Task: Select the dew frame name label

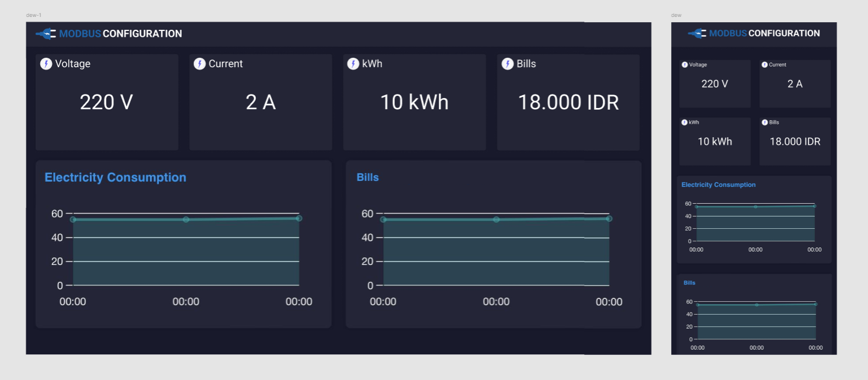Action: point(676,15)
